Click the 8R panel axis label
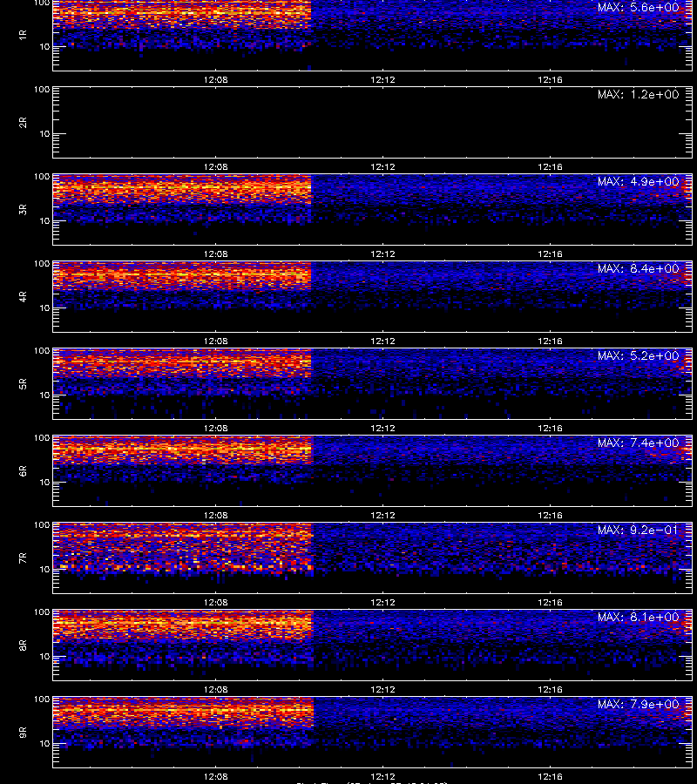 pyautogui.click(x=23, y=645)
